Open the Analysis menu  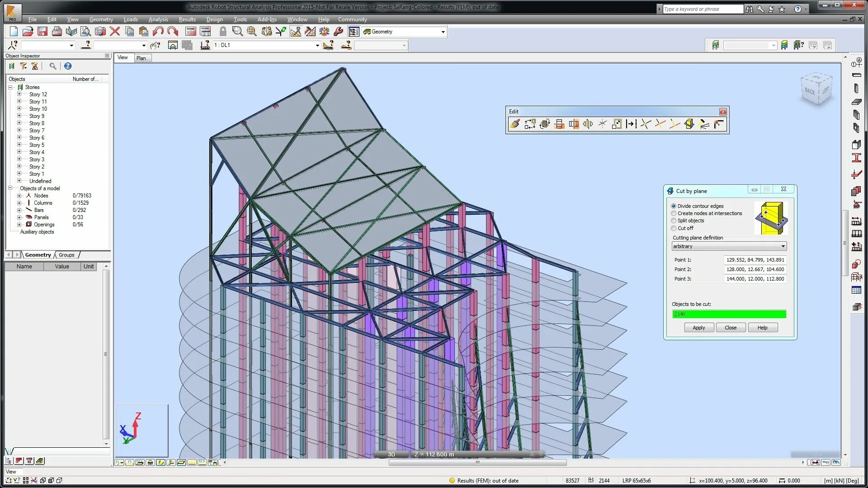tap(158, 19)
